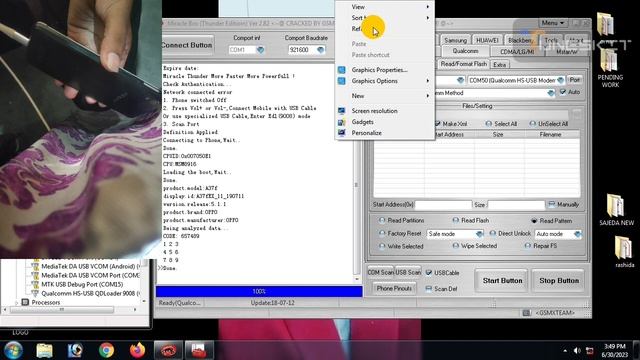Click the Graphics Options icon in context menu

(342, 81)
